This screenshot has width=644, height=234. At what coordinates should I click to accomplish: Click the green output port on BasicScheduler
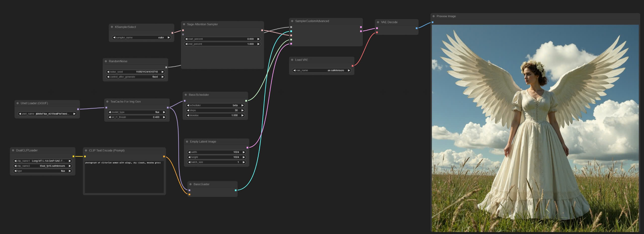point(246,101)
